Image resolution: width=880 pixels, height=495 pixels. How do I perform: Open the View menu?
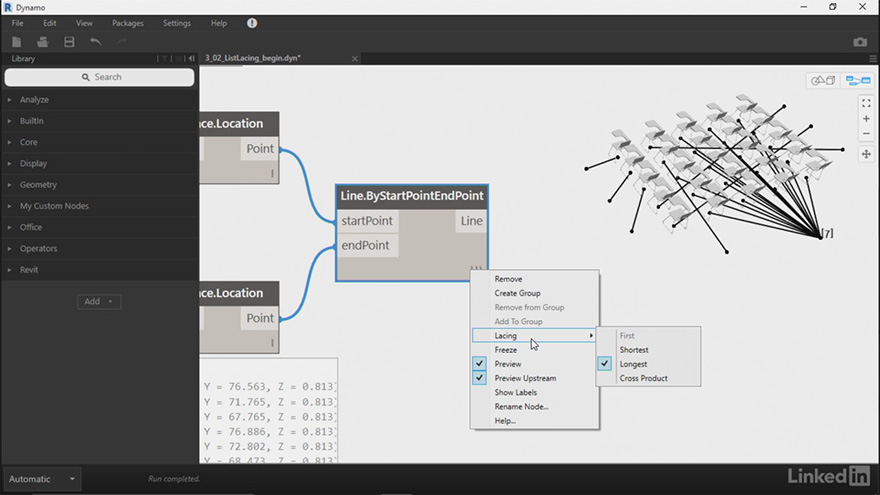[x=84, y=23]
